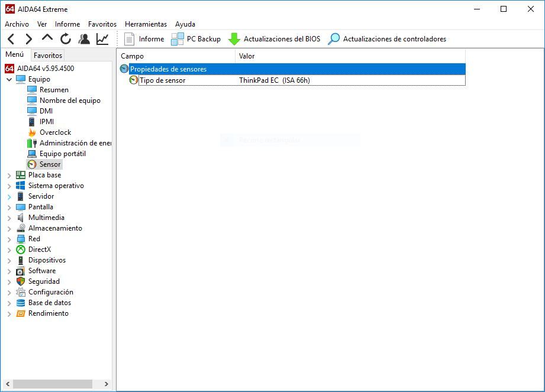Go up one level arrow

(x=47, y=38)
